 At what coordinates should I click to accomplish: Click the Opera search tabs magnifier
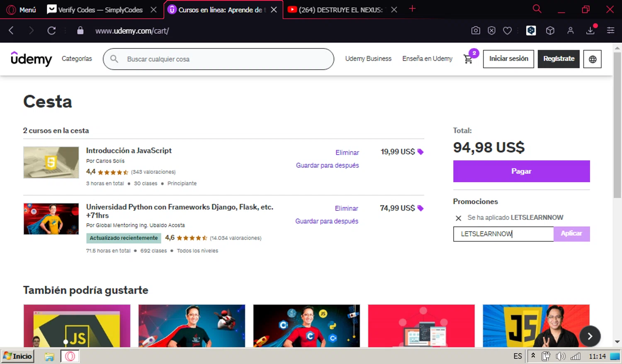tap(537, 9)
